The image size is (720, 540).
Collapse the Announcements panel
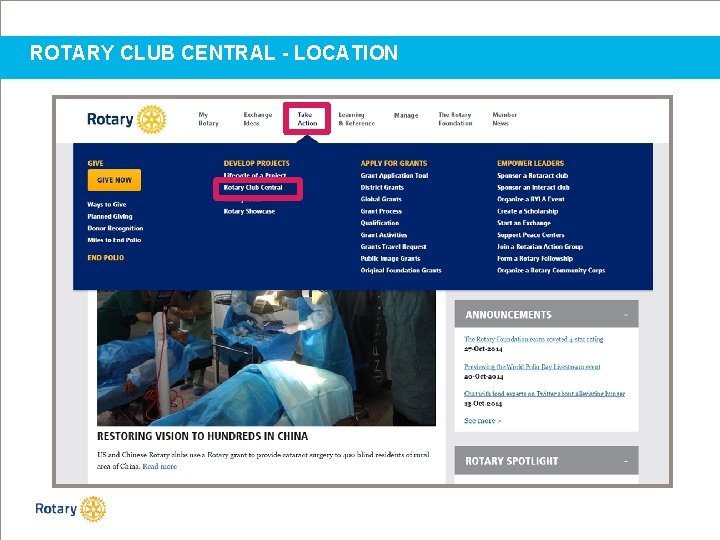625,315
